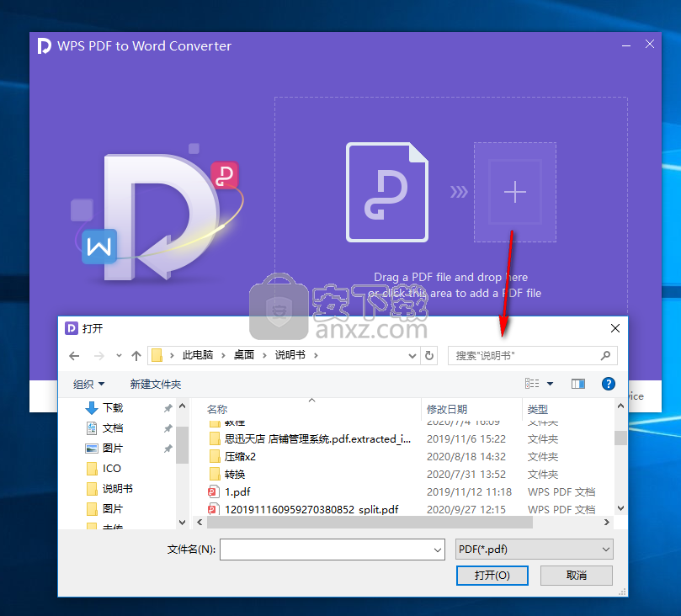Screen dimensions: 681x616
Task: Select 说明书 folder in navigation pane
Action: click(x=117, y=489)
